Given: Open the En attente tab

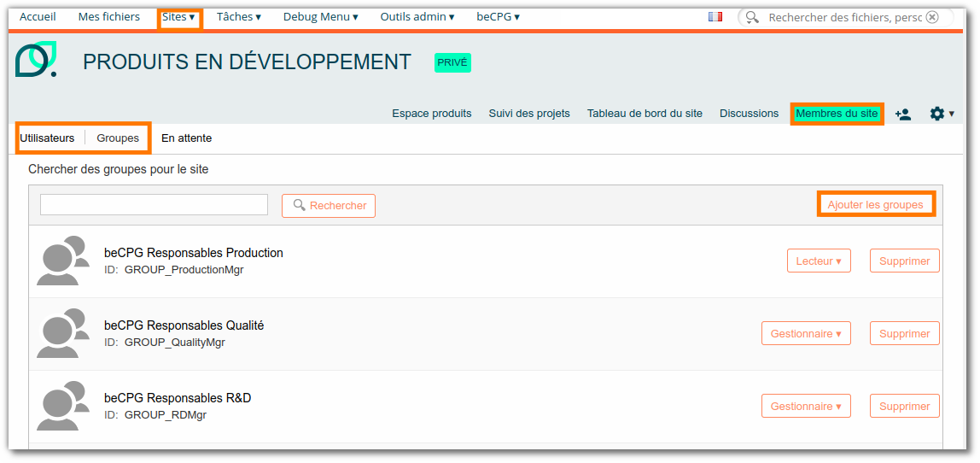Looking at the screenshot, I should 186,138.
